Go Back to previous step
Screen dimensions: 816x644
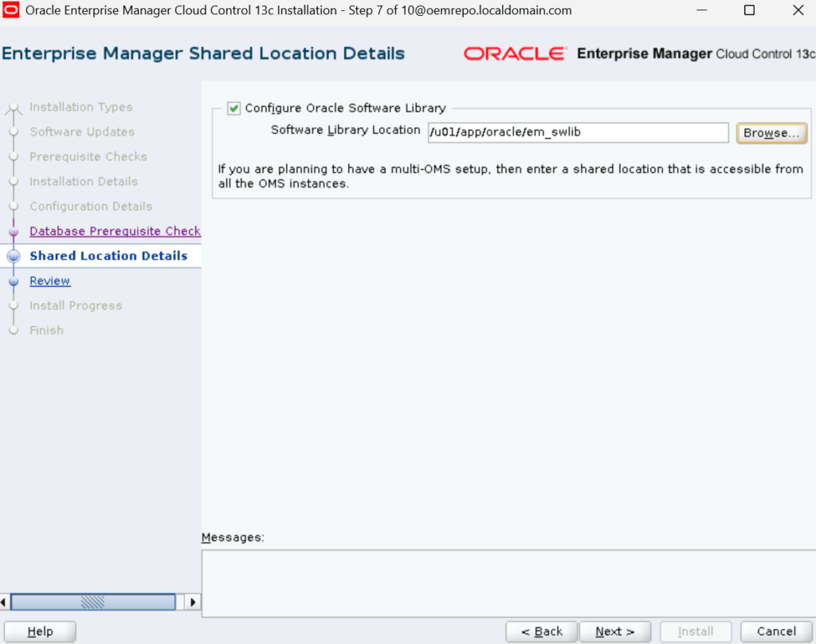tap(541, 631)
